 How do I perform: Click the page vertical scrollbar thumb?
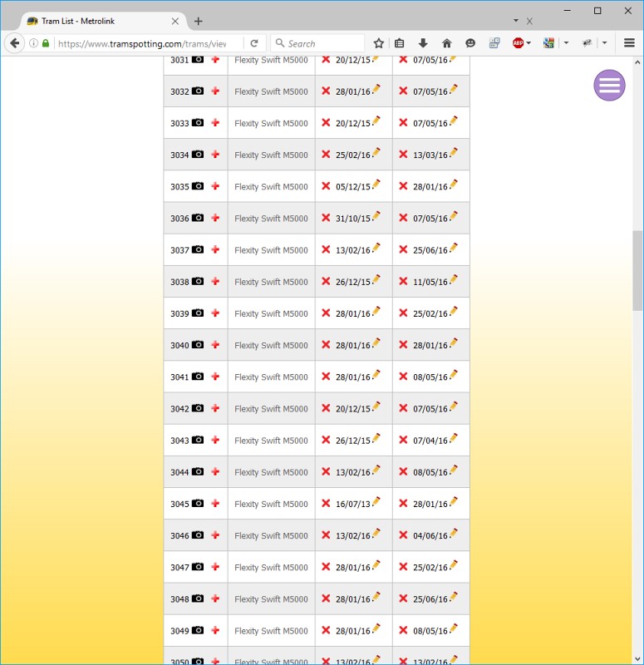pyautogui.click(x=637, y=271)
